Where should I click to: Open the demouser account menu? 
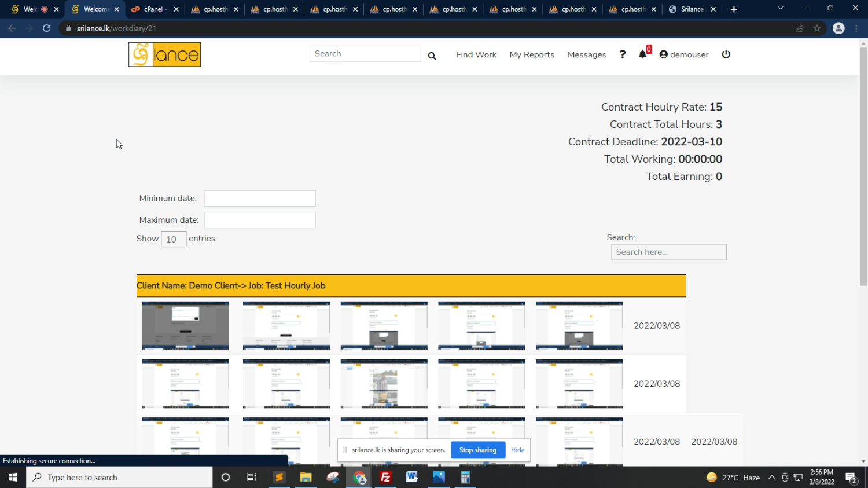(684, 54)
